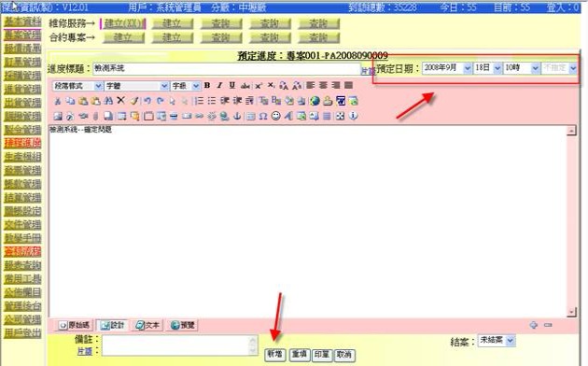Click the blue info icon
The width and height of the screenshot is (588, 366).
click(353, 116)
